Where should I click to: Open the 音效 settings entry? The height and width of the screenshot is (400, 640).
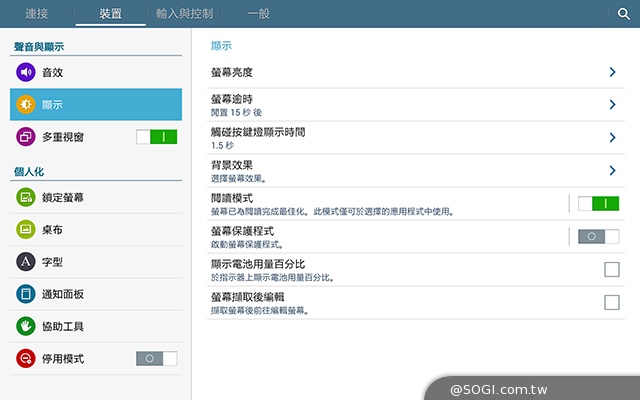(x=96, y=72)
